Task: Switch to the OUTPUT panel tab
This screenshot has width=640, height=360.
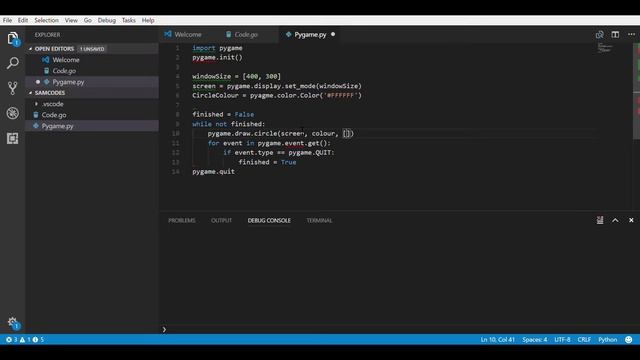Action: coord(221,220)
